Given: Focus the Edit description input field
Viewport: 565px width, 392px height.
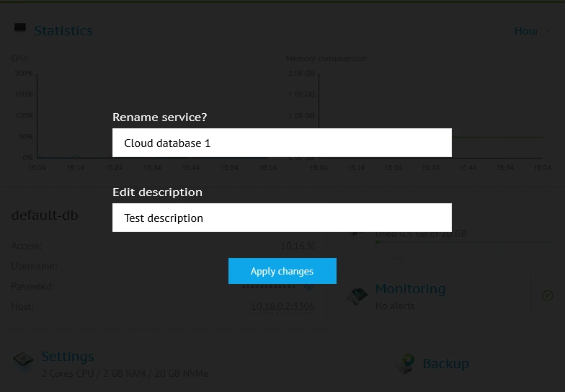Looking at the screenshot, I should 282,218.
